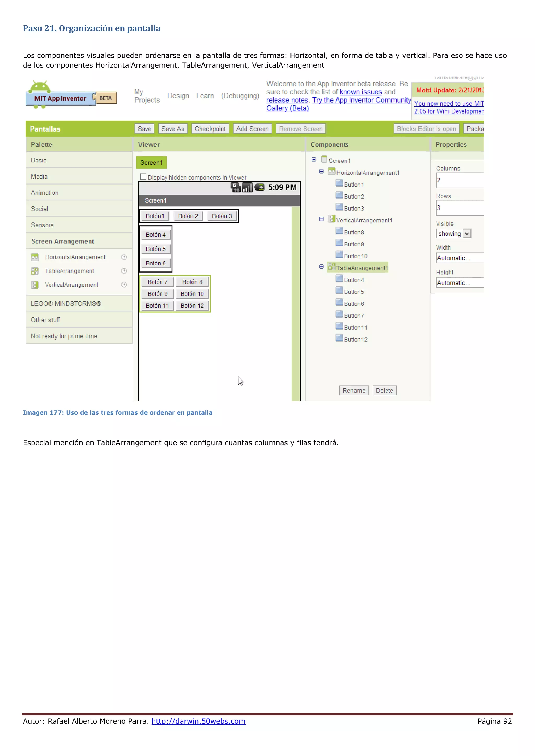Click the Button7 component icon
The height and width of the screenshot is (756, 535).
[339, 314]
